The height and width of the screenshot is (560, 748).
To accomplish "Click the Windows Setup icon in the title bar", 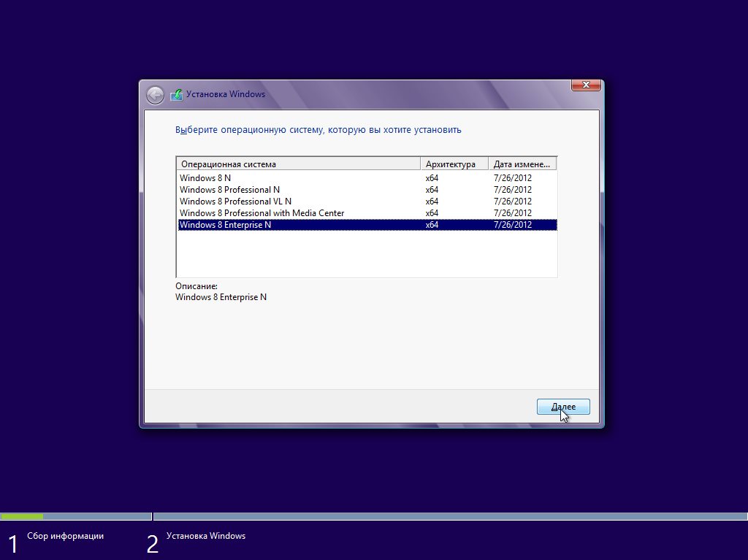I will point(177,94).
